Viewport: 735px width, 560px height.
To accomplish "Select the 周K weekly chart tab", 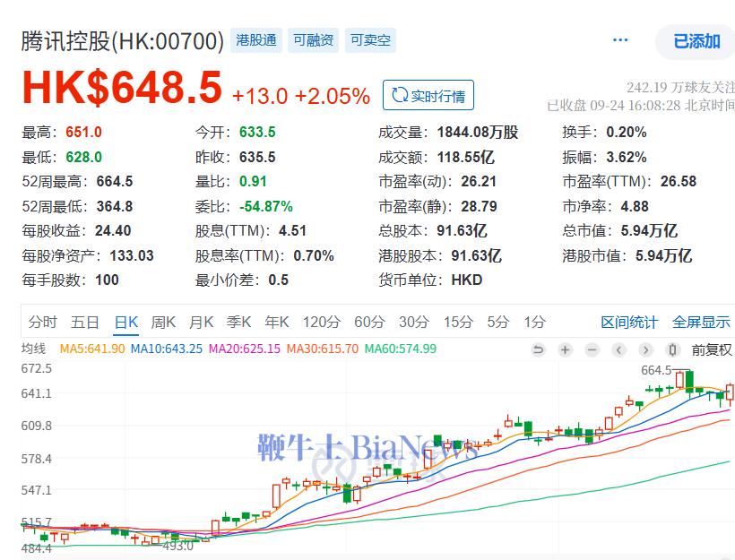I will point(163,322).
